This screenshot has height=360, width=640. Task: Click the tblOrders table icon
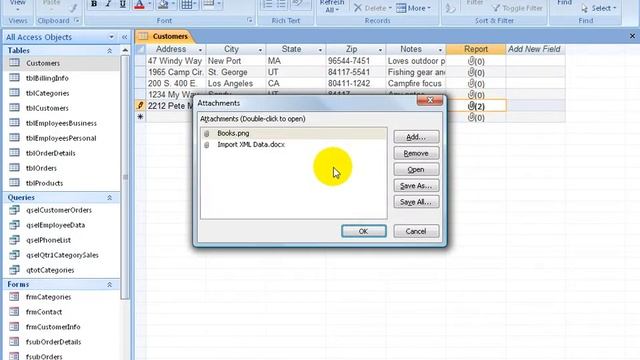tap(14, 168)
